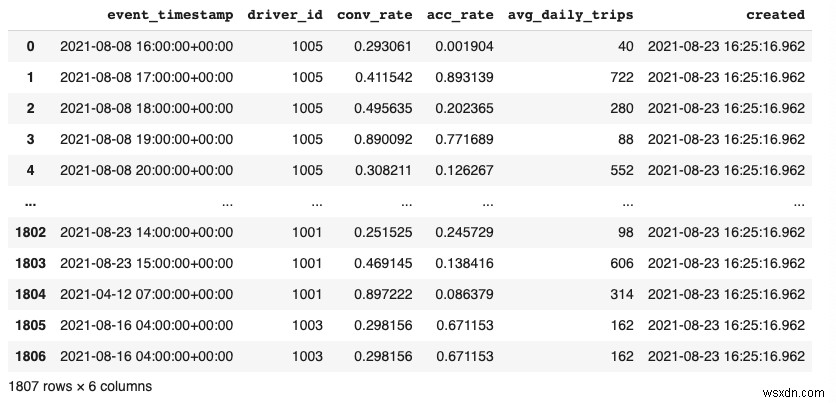Click avg_daily_trips value 98
Viewport: 836px width, 403px height.
tap(625, 232)
